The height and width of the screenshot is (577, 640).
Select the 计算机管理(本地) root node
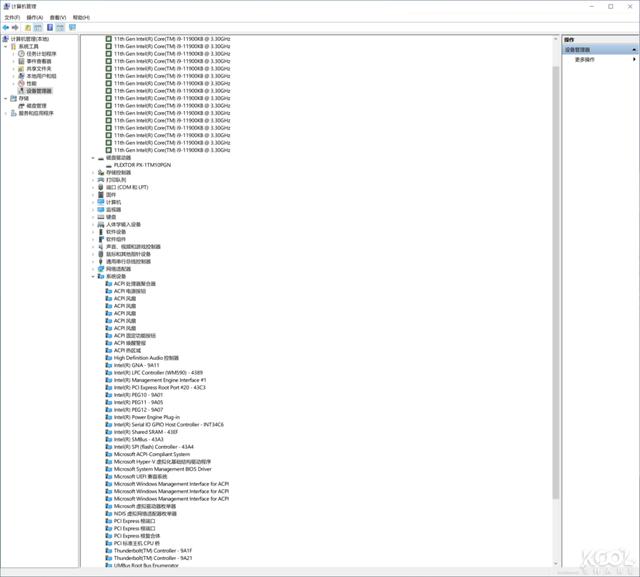click(30, 39)
